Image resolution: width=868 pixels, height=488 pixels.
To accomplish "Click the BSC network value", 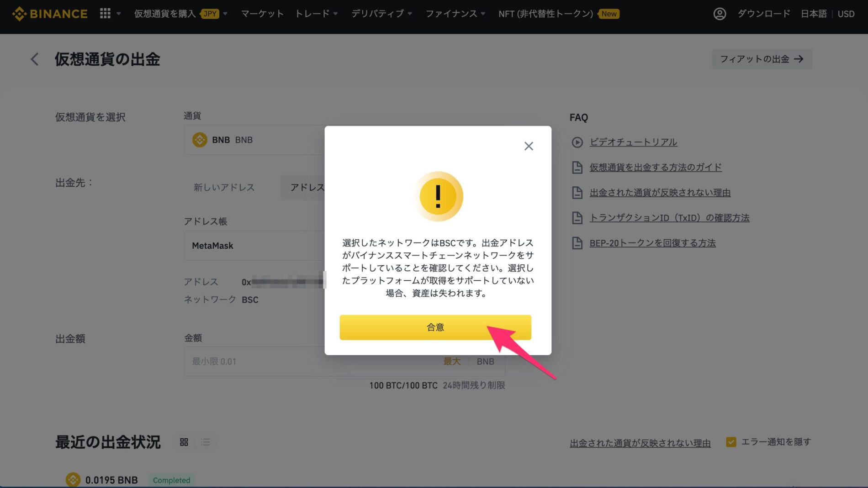I will point(250,300).
